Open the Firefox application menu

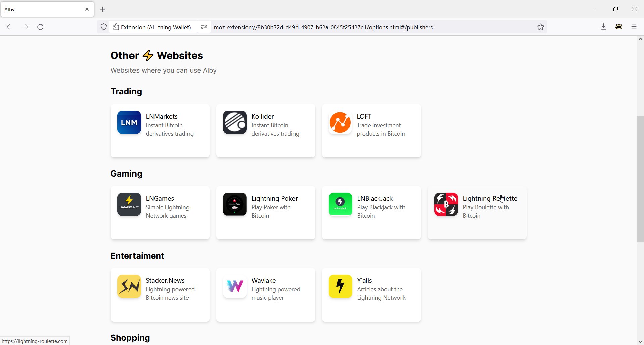[634, 27]
